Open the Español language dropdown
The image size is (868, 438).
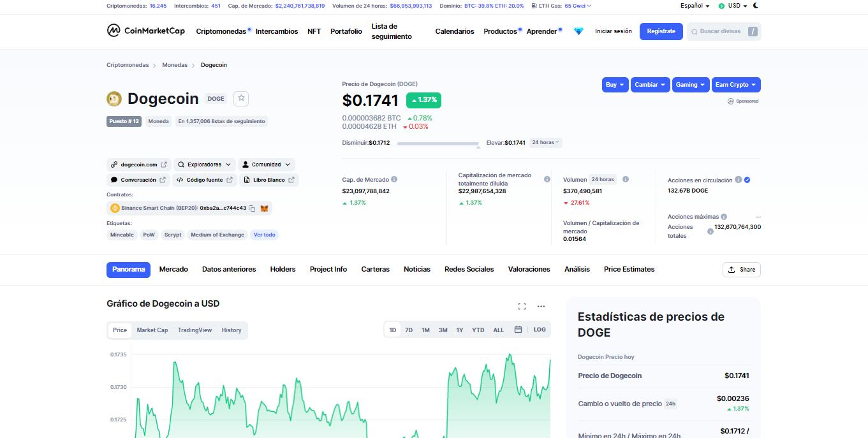(695, 6)
